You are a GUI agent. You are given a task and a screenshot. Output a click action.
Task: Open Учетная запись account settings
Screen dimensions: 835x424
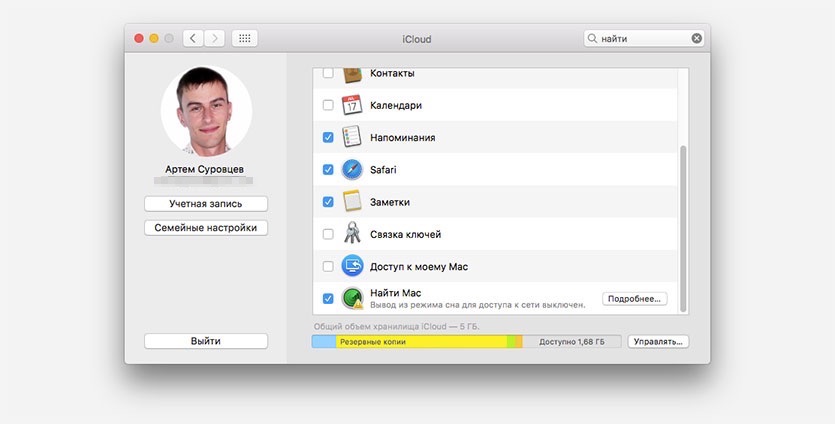coord(206,204)
